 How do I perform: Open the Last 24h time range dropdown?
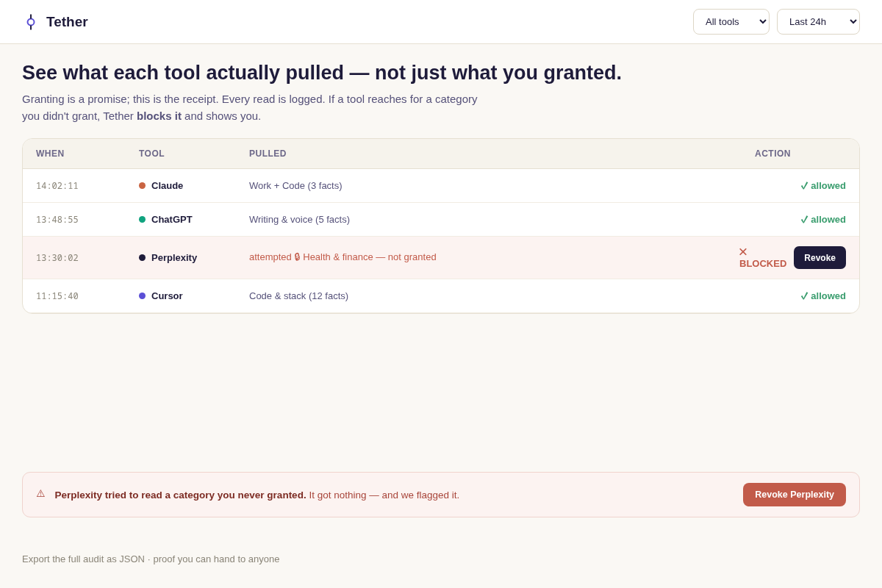tap(818, 22)
